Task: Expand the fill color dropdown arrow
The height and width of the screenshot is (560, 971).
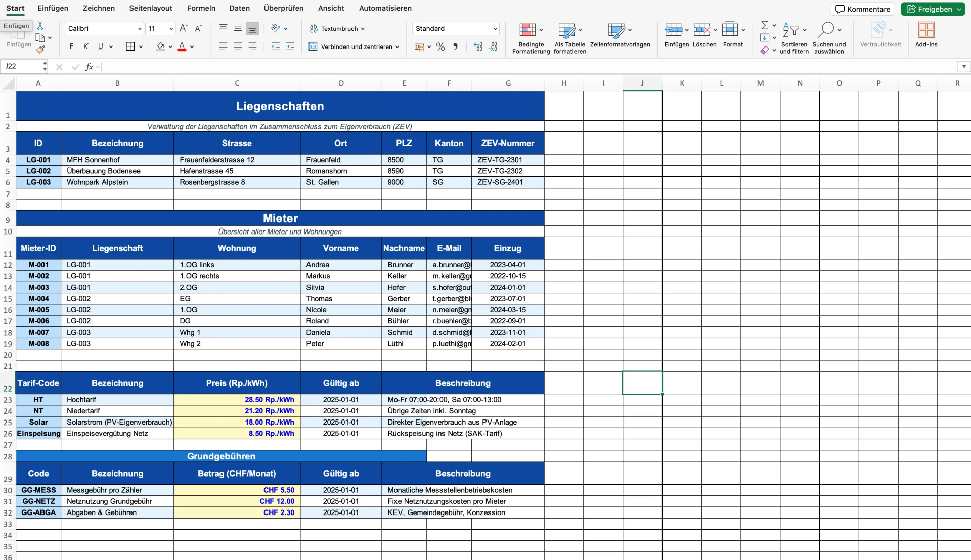Action: coord(170,47)
